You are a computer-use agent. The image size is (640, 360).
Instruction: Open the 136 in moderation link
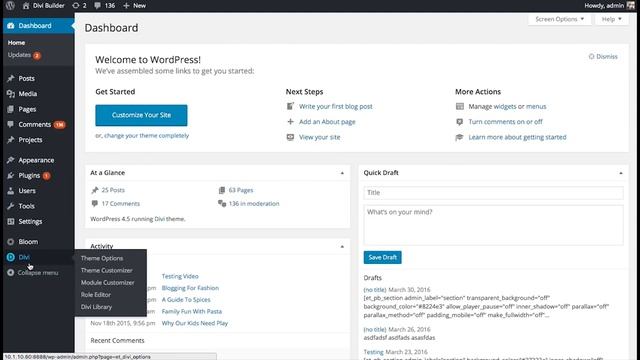coord(254,204)
